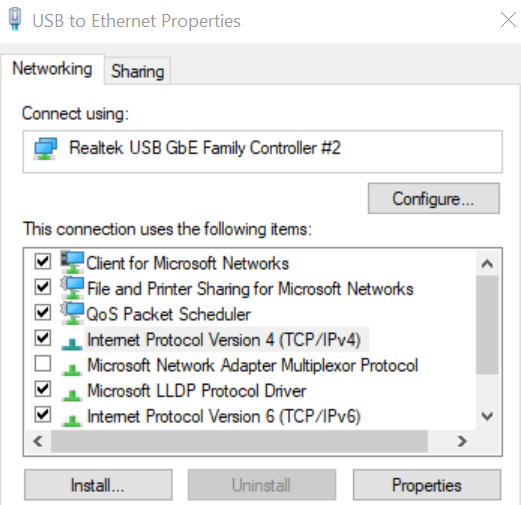The width and height of the screenshot is (521, 505).
Task: Click the USB plug icon in title bar
Action: tap(15, 19)
